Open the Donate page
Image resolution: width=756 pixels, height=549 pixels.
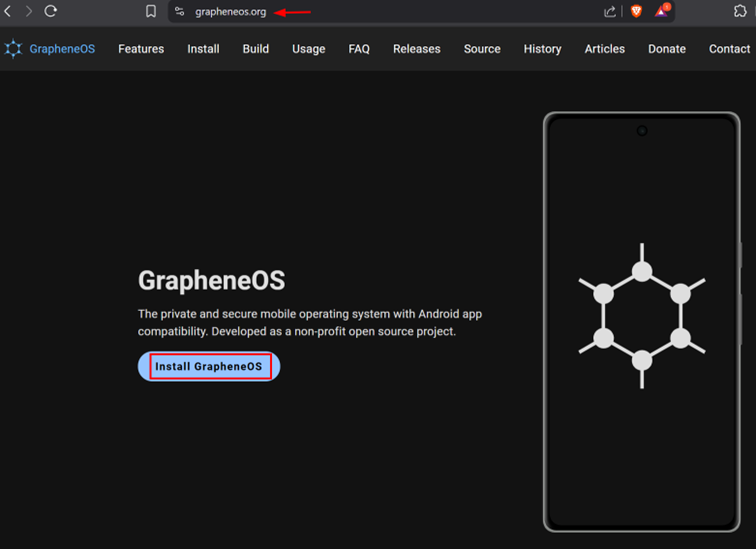click(x=667, y=49)
